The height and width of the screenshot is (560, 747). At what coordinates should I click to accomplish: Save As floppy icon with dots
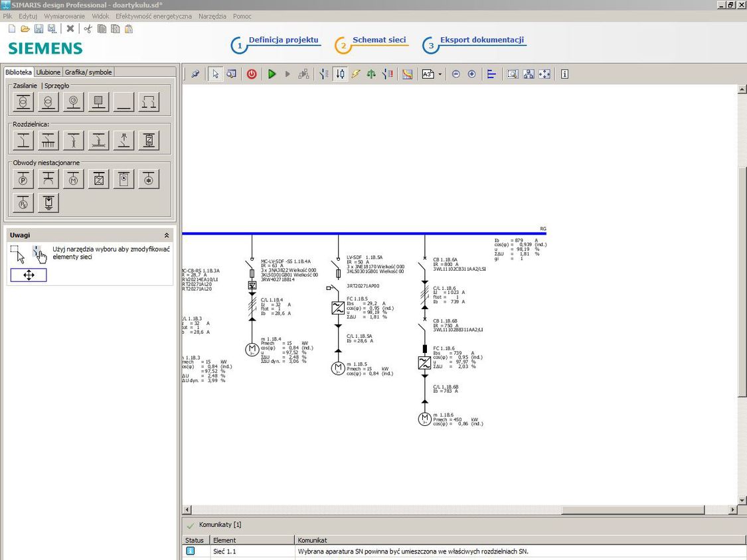(x=52, y=29)
